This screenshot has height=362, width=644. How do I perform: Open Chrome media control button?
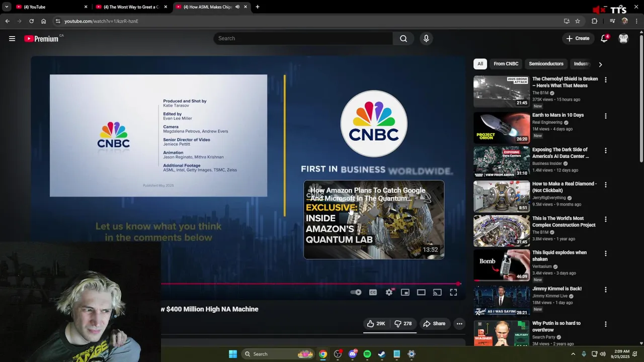click(612, 21)
